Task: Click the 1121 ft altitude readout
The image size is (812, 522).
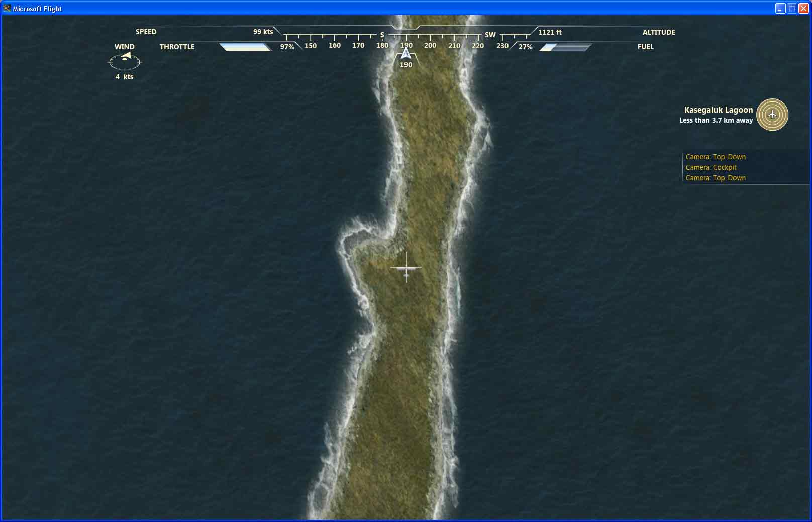Action: tap(550, 32)
